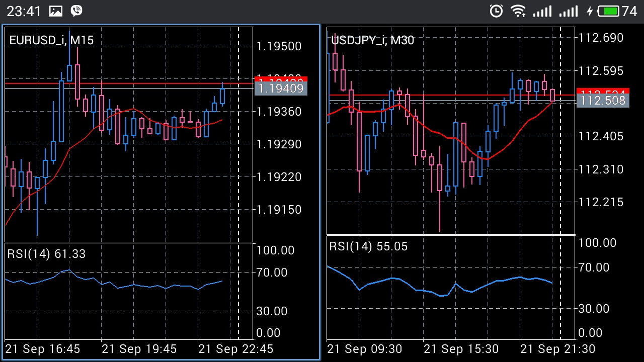Viewport: 644px width, 362px height.
Task: Click the 1.19500 price scale label
Action: (x=279, y=46)
